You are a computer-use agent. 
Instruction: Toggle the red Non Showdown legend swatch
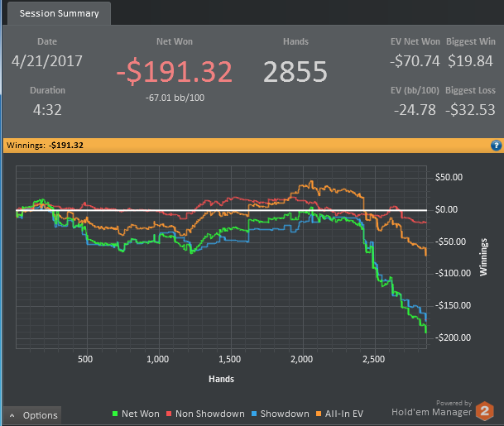click(169, 414)
